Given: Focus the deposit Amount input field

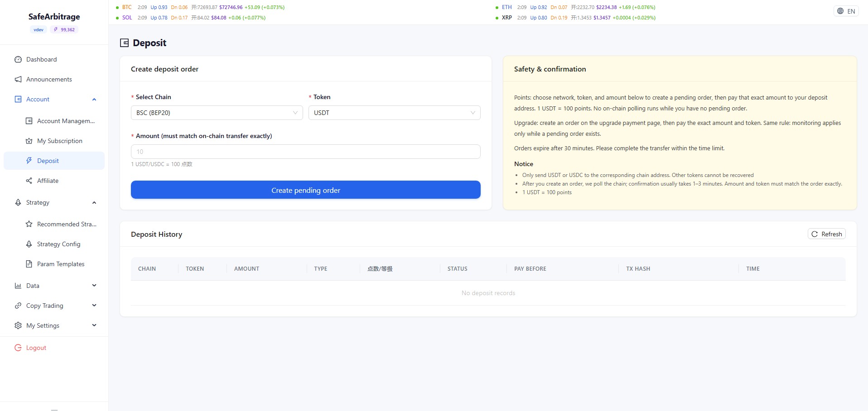Looking at the screenshot, I should [305, 152].
